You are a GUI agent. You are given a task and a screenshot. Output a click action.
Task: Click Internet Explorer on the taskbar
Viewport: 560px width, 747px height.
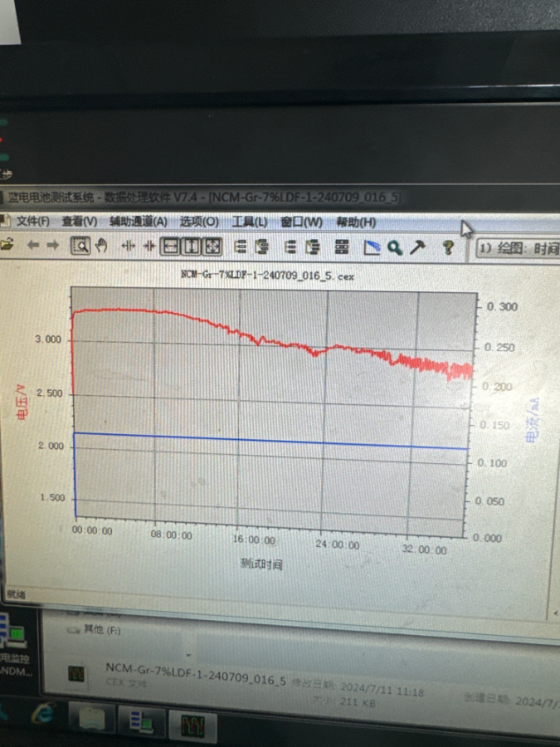(x=41, y=714)
